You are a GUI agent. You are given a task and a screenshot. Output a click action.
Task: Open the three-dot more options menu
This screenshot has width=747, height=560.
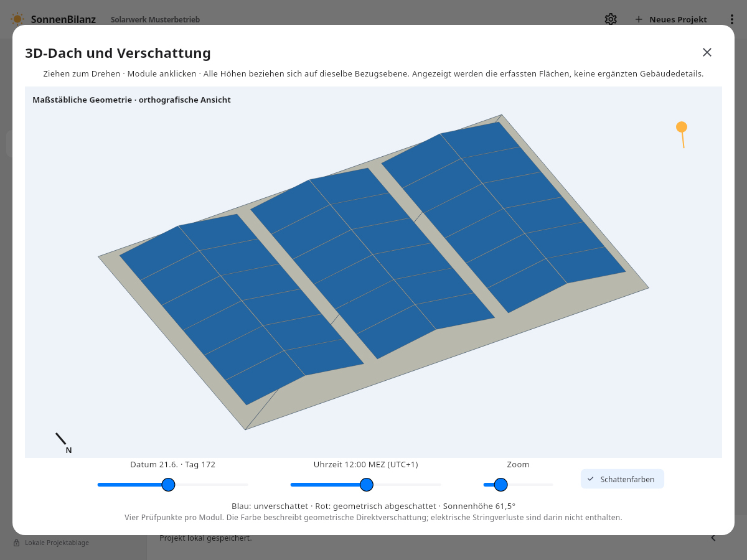732,19
